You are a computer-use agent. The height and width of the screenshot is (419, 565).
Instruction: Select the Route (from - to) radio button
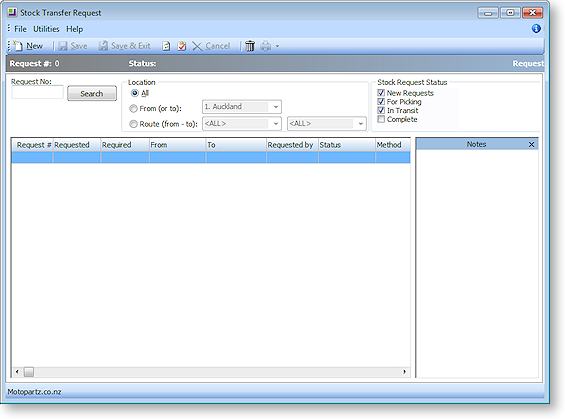(133, 124)
